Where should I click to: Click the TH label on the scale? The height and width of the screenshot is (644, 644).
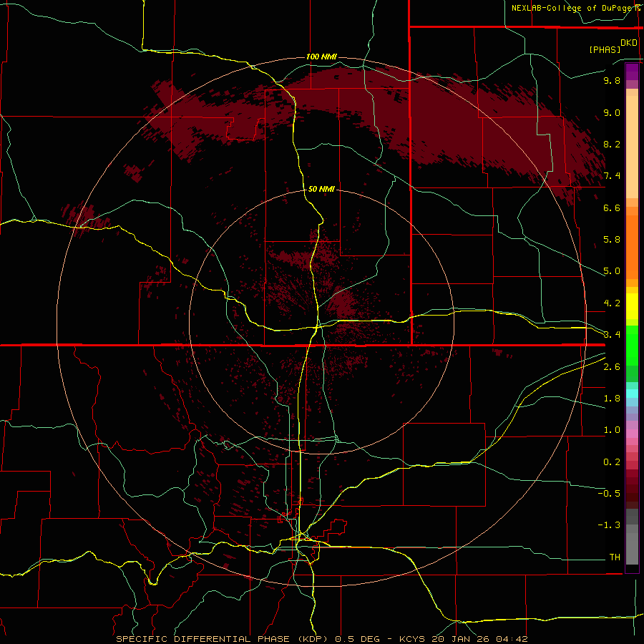coord(615,557)
